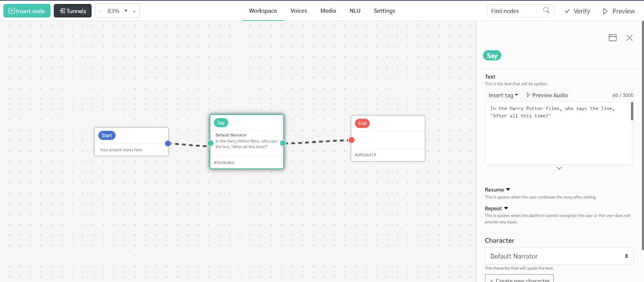Click "Your project starts here" text
The height and width of the screenshot is (282, 644).
point(121,150)
